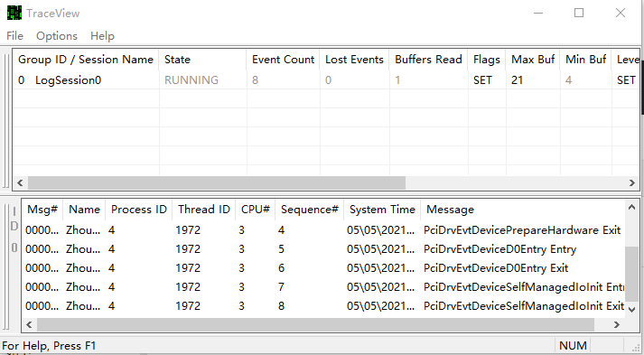Open the File menu
This screenshot has width=644, height=355.
tap(14, 36)
